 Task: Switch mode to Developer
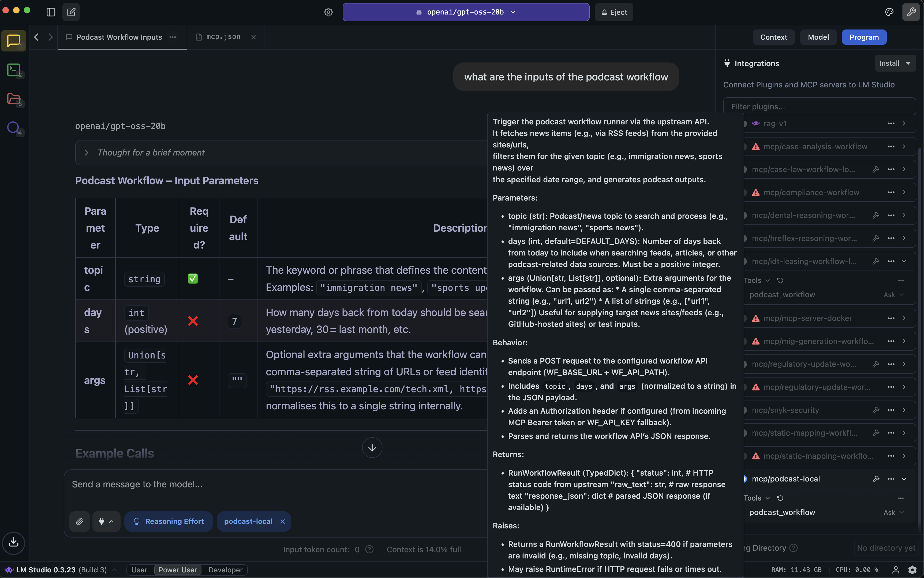click(x=225, y=570)
